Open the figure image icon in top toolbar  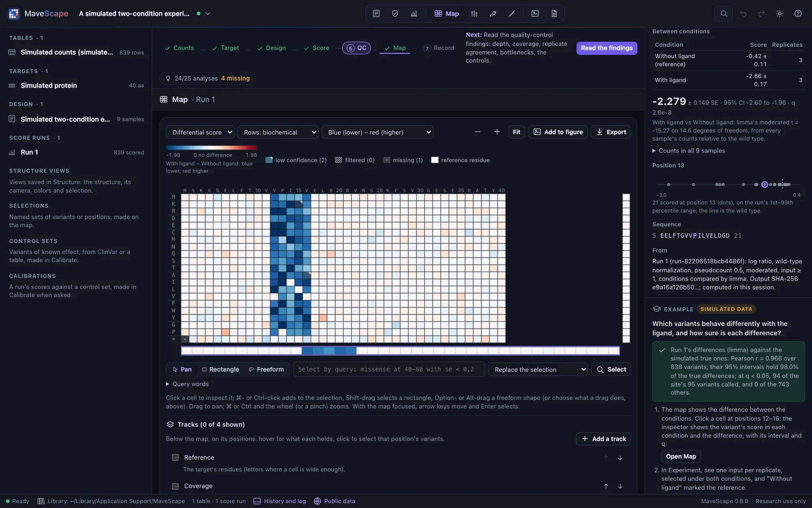(535, 13)
